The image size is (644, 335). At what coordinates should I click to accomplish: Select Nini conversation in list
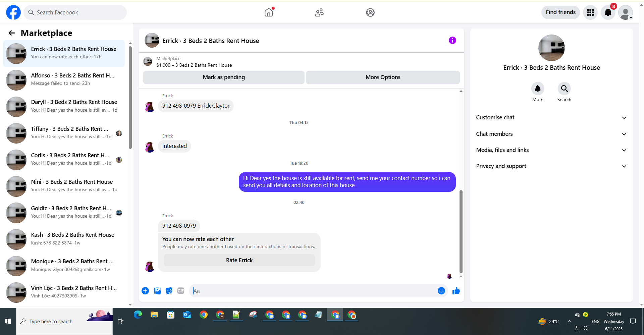point(64,186)
